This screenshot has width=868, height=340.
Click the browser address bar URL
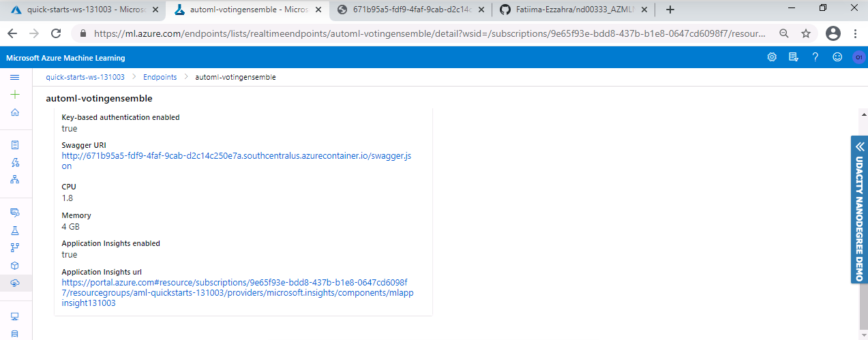pos(430,33)
